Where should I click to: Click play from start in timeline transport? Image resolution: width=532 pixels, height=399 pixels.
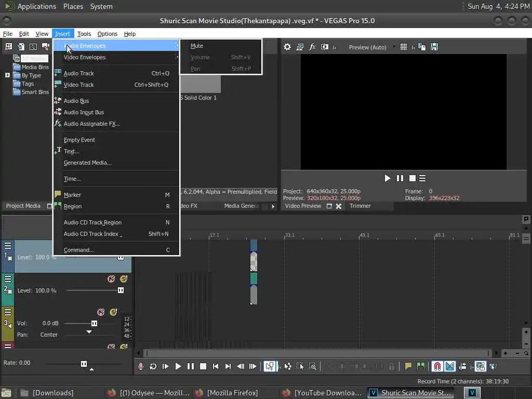coord(166,366)
